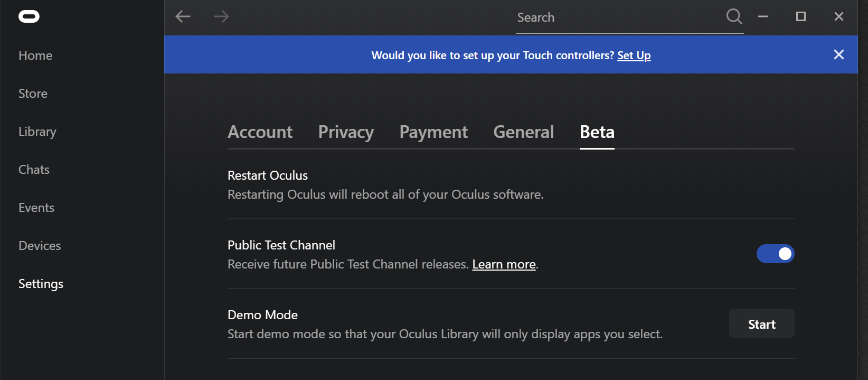Click the search magnifier icon
868x380 pixels.
(734, 17)
